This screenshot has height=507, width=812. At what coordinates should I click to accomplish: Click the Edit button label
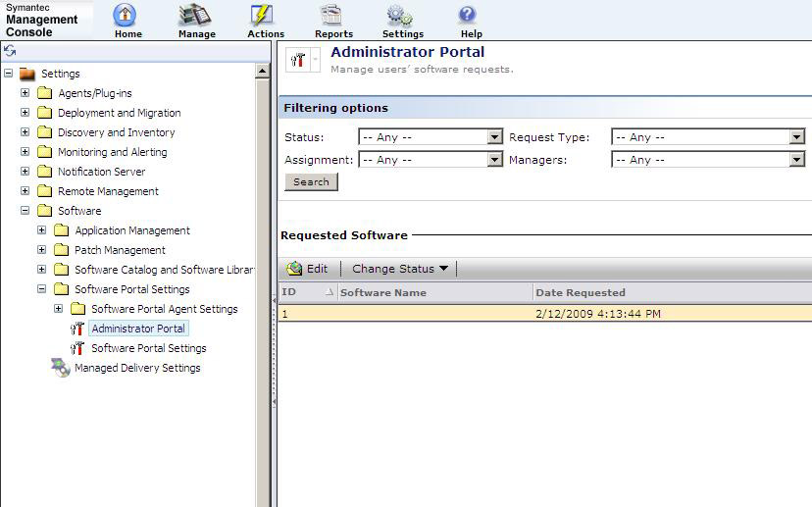tap(317, 269)
